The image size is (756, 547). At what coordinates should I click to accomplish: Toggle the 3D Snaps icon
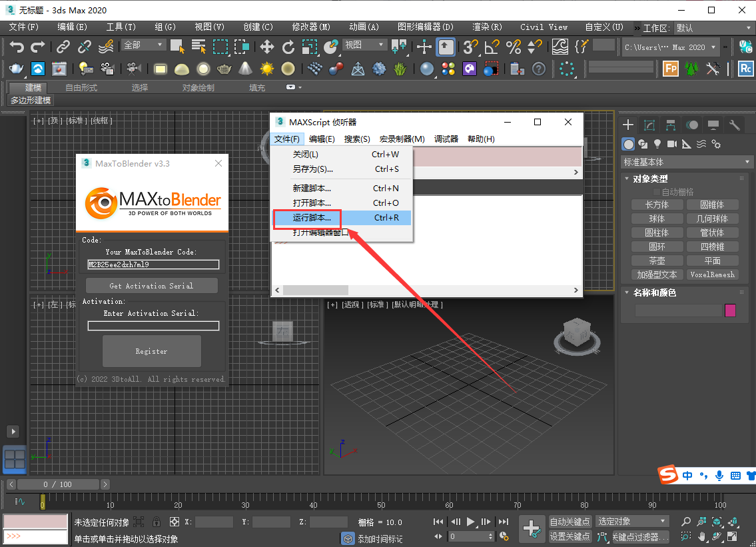tap(470, 47)
